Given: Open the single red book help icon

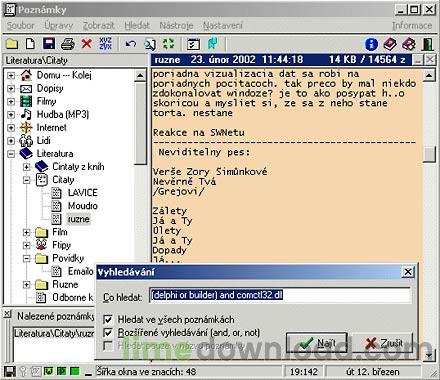Looking at the screenshot, I should tap(390, 44).
